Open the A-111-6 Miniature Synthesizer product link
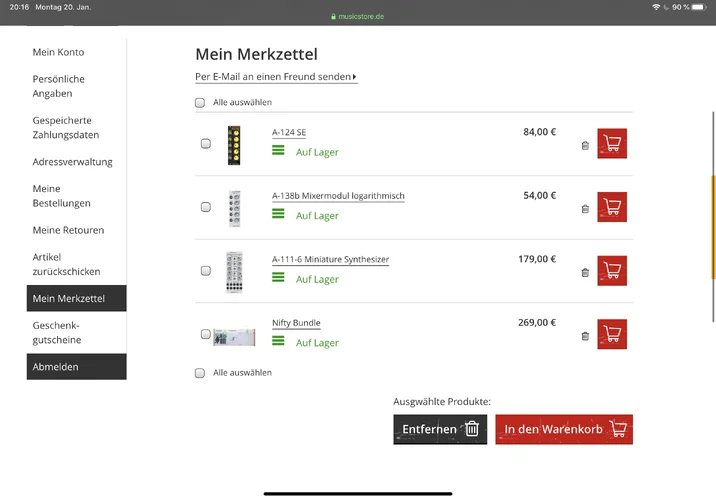716x500 pixels. pyautogui.click(x=330, y=260)
